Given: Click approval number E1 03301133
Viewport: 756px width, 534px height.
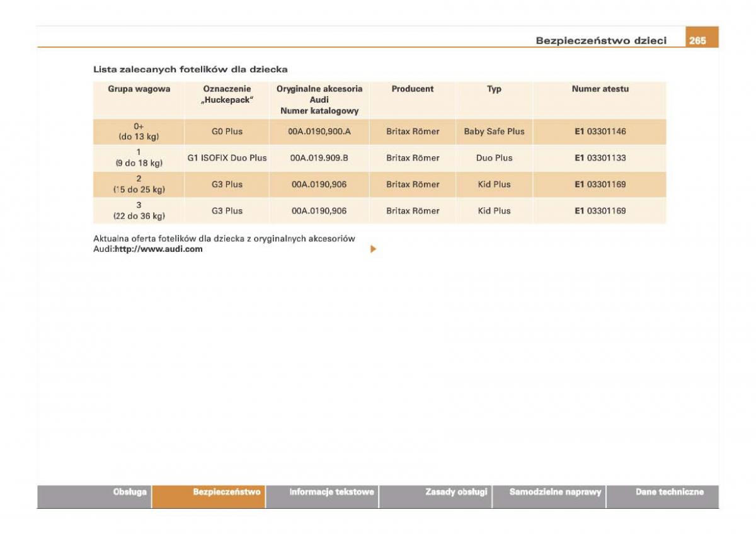Looking at the screenshot, I should pos(600,158).
